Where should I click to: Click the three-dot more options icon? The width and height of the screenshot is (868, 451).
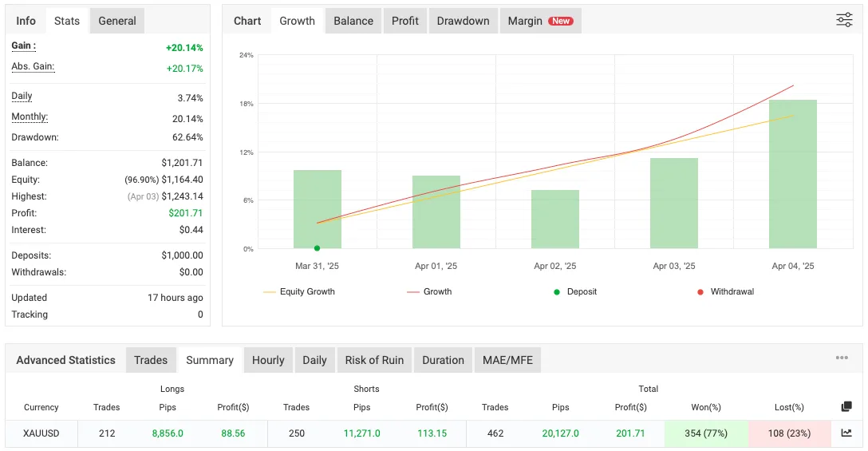(842, 358)
